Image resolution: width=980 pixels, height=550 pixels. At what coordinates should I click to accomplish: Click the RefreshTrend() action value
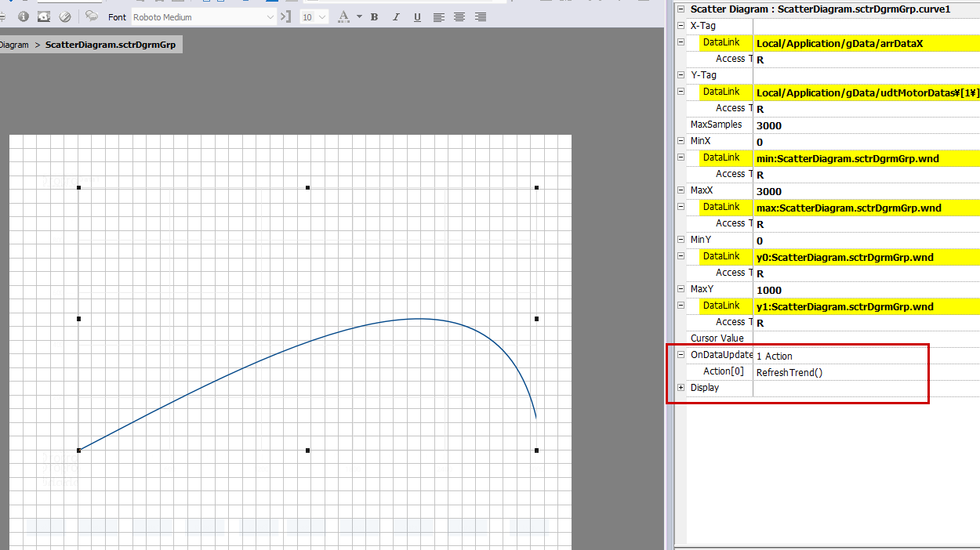789,372
